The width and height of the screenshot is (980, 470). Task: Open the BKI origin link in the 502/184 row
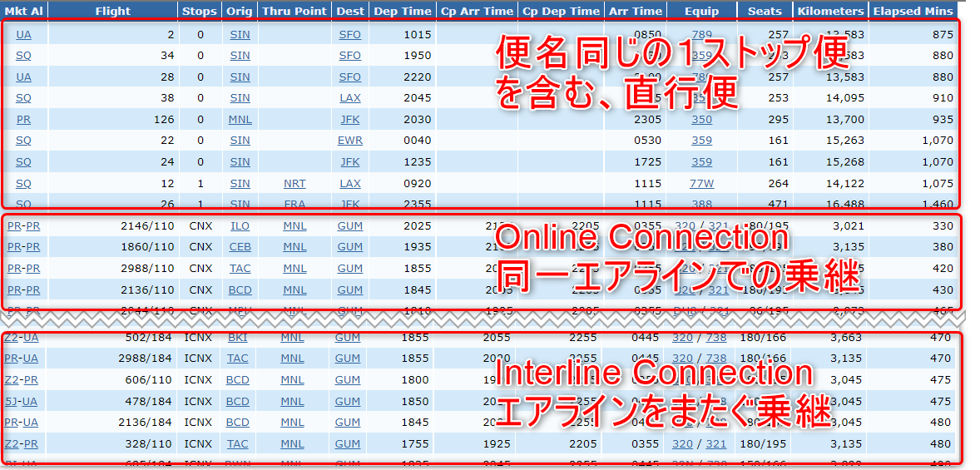[237, 338]
